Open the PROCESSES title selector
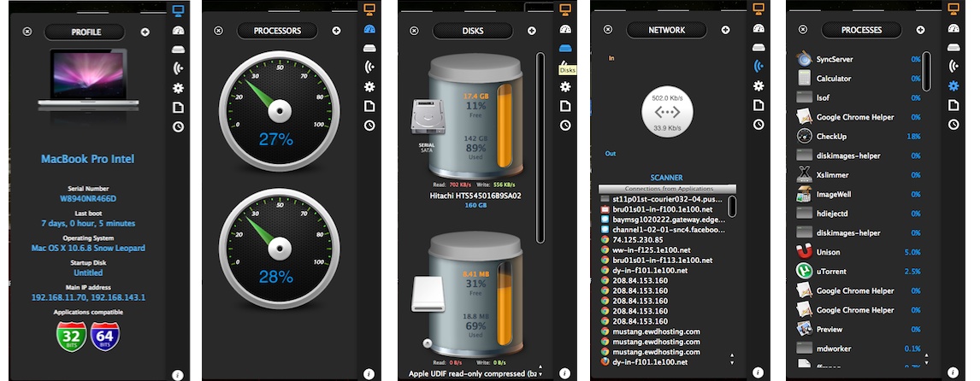Viewport: 980px width, 381px height. (x=861, y=30)
